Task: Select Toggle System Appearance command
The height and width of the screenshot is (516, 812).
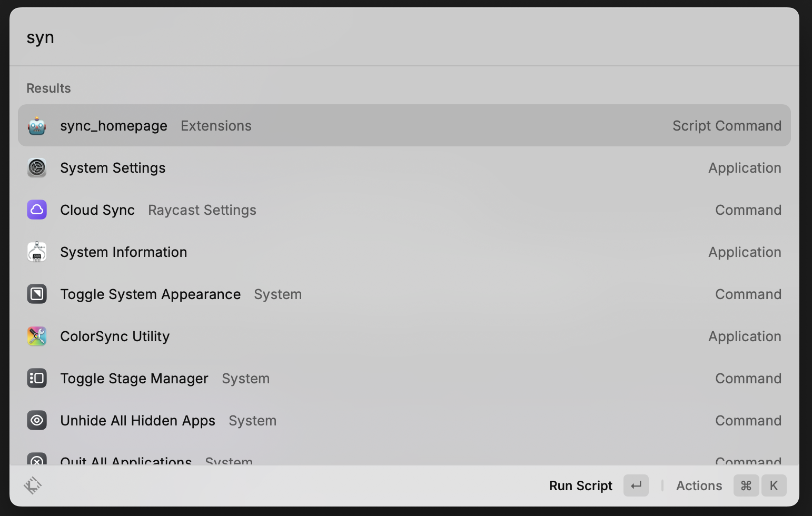Action: click(x=404, y=294)
